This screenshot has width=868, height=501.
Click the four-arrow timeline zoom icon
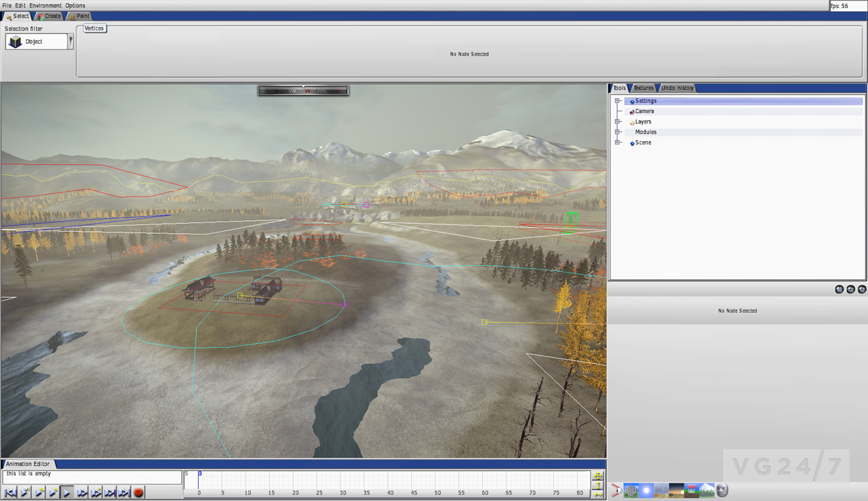[598, 476]
